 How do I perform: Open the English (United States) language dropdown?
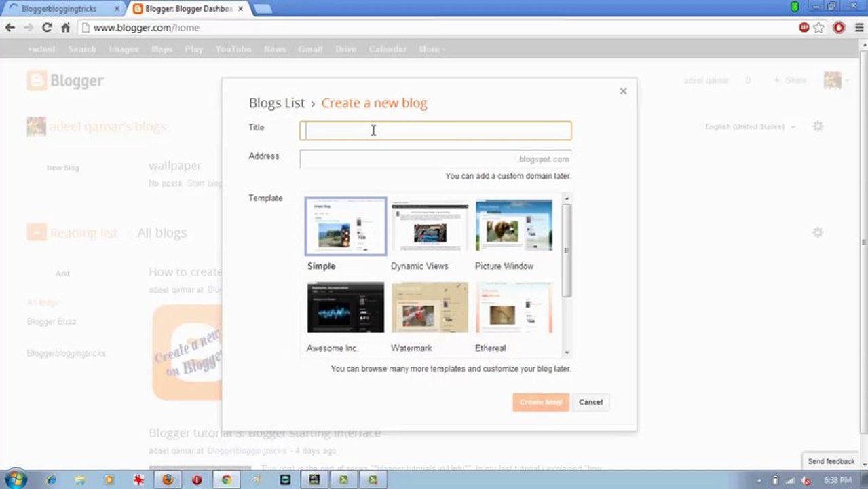750,126
